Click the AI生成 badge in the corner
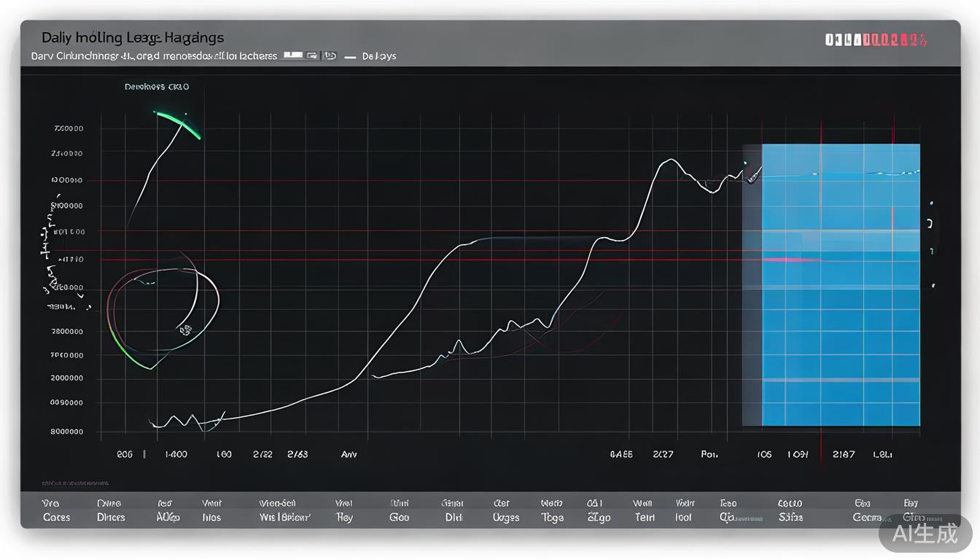Screen dimensions: 980x560 (x=925, y=534)
